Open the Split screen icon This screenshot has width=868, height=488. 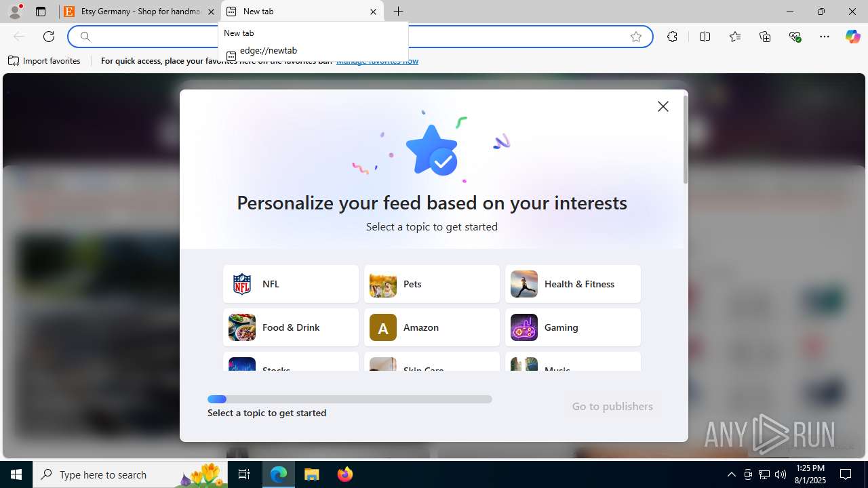point(705,37)
